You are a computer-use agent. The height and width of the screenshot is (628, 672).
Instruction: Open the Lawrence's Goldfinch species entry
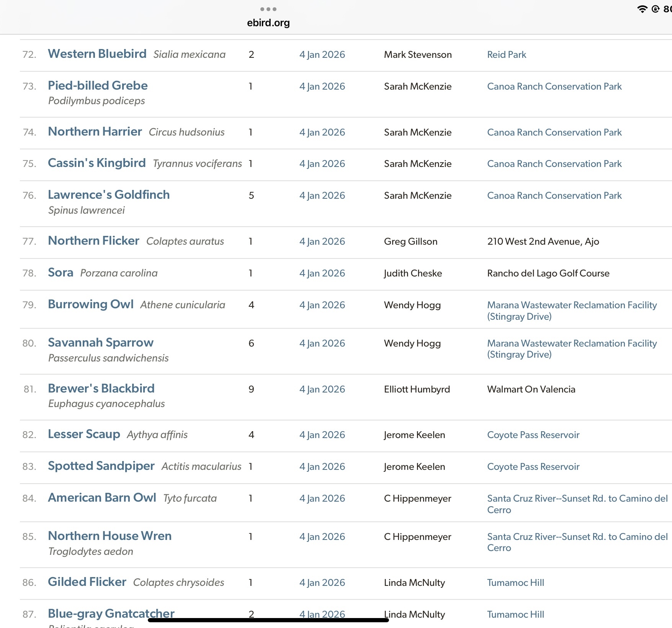point(109,195)
